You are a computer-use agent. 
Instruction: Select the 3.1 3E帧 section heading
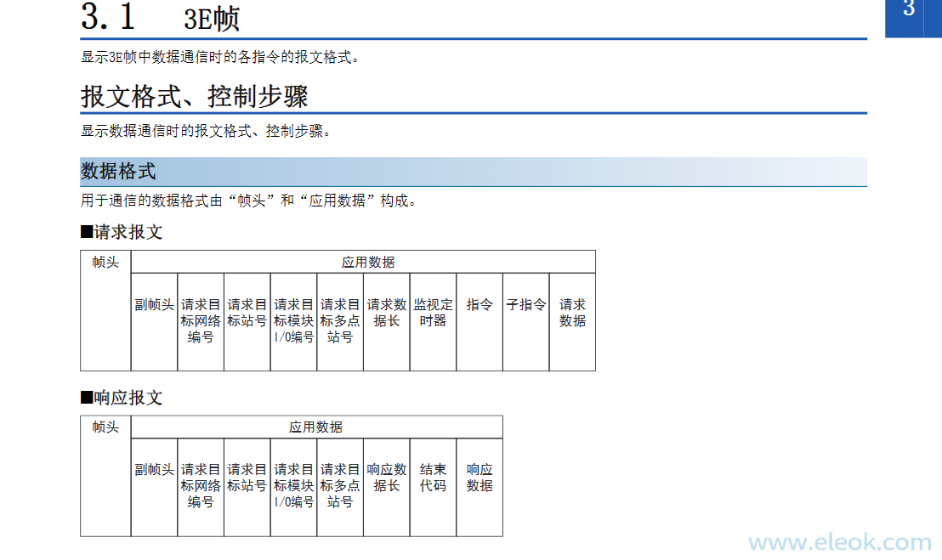161,17
